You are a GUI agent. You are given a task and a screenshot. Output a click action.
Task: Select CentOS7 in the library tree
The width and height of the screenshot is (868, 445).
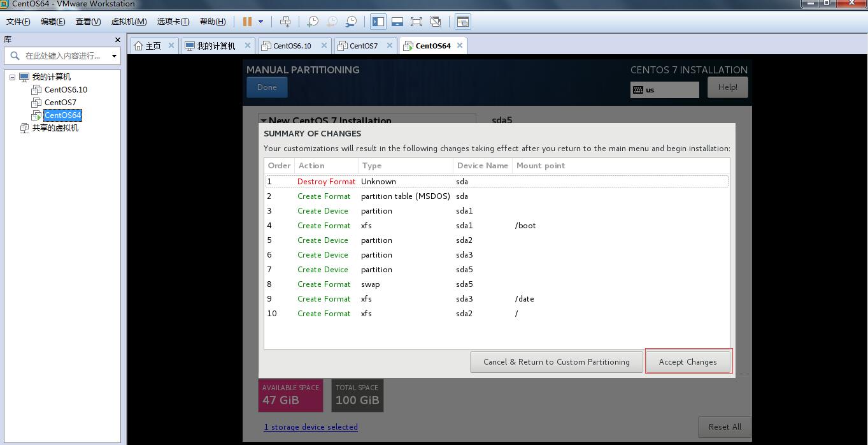[x=60, y=103]
